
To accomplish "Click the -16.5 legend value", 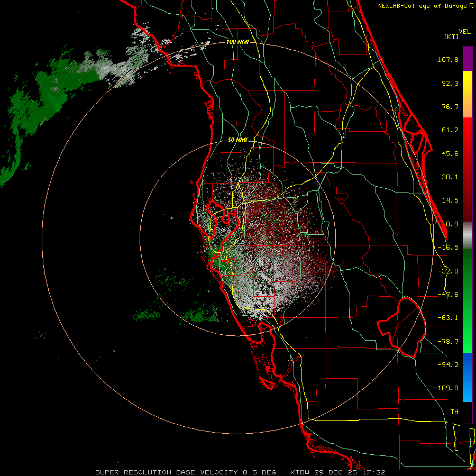I will click(x=448, y=248).
